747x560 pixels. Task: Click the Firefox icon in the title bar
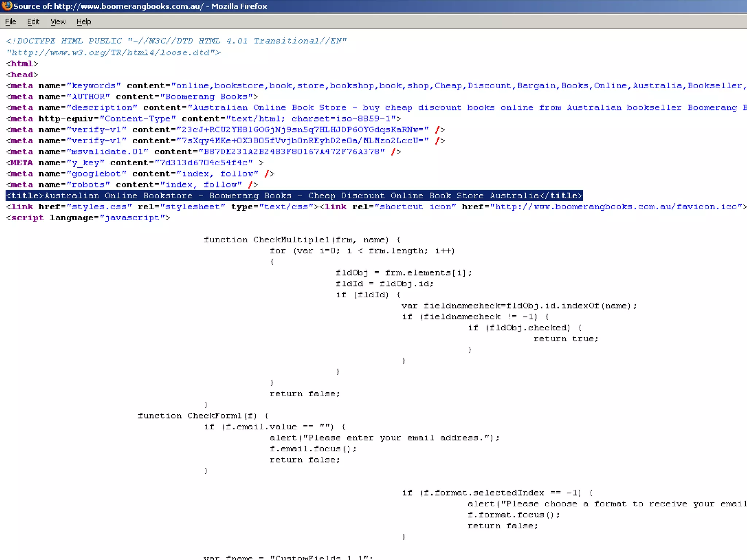click(x=7, y=6)
